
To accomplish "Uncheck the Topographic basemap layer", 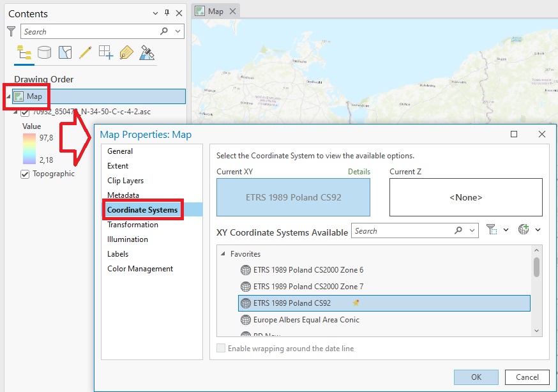I will (x=25, y=174).
